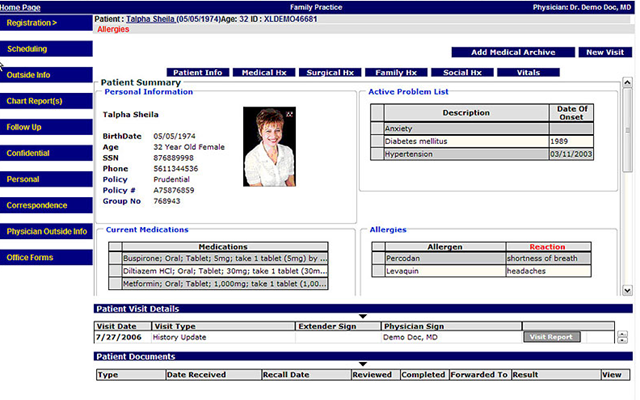Screen dimensions: 640x400
Task: Click the Diltiazem HCl medication entry
Action: [x=225, y=271]
